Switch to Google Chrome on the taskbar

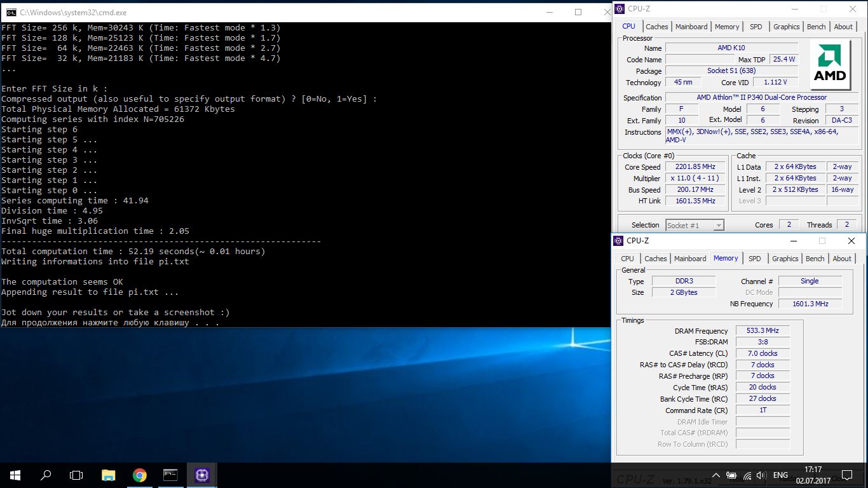pos(140,475)
